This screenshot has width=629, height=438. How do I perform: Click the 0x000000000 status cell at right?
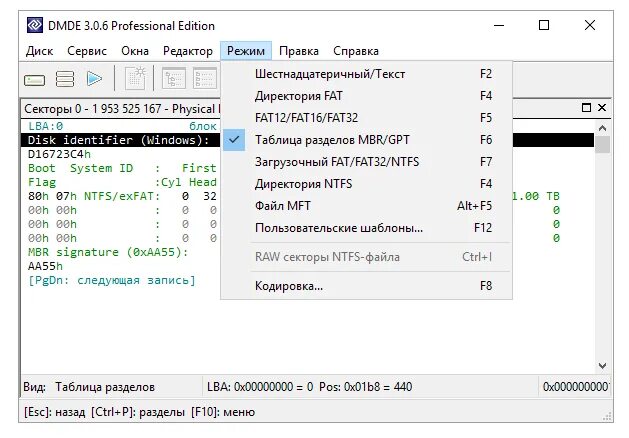point(574,387)
